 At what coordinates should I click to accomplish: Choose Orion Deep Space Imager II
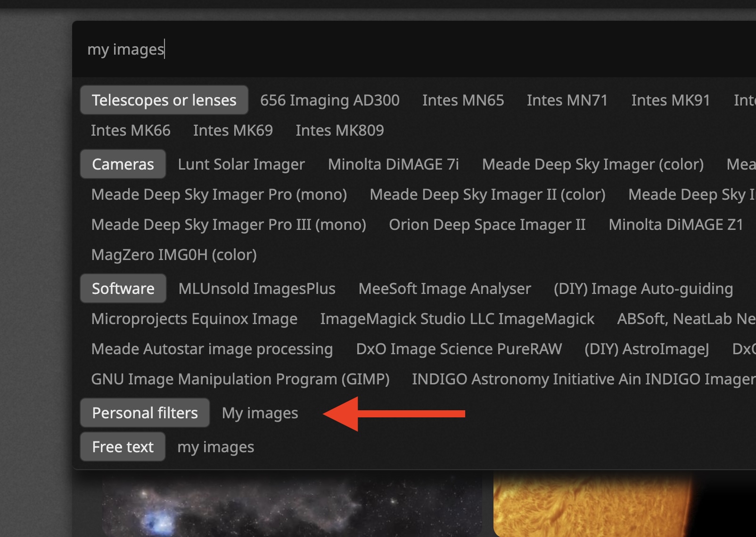487,224
